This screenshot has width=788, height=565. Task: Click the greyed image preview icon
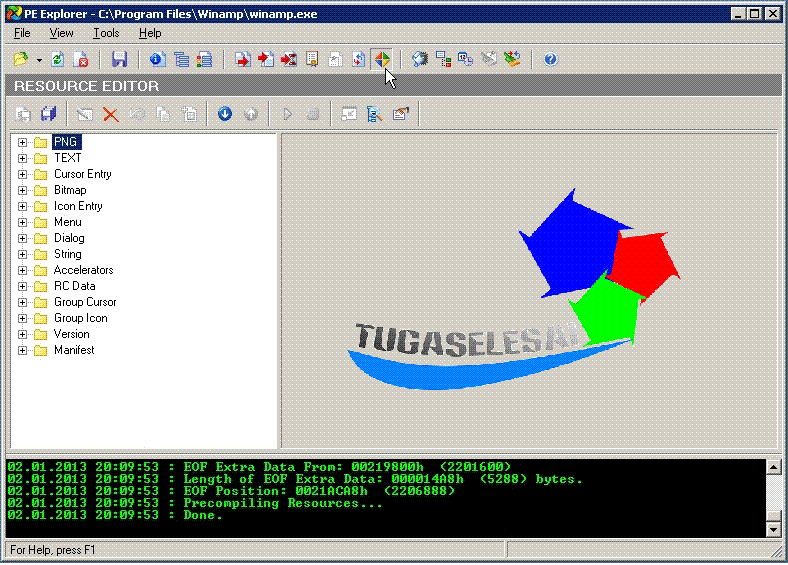coord(349,115)
